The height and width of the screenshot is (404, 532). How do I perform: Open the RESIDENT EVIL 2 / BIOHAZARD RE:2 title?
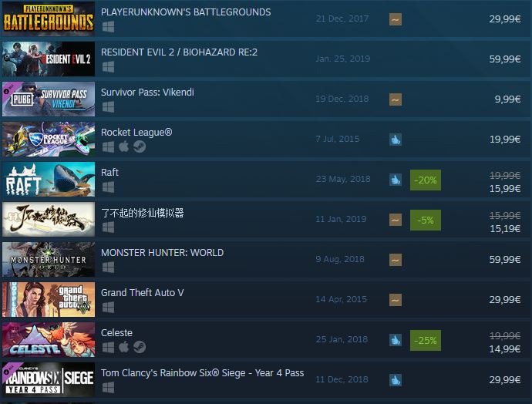click(x=179, y=52)
